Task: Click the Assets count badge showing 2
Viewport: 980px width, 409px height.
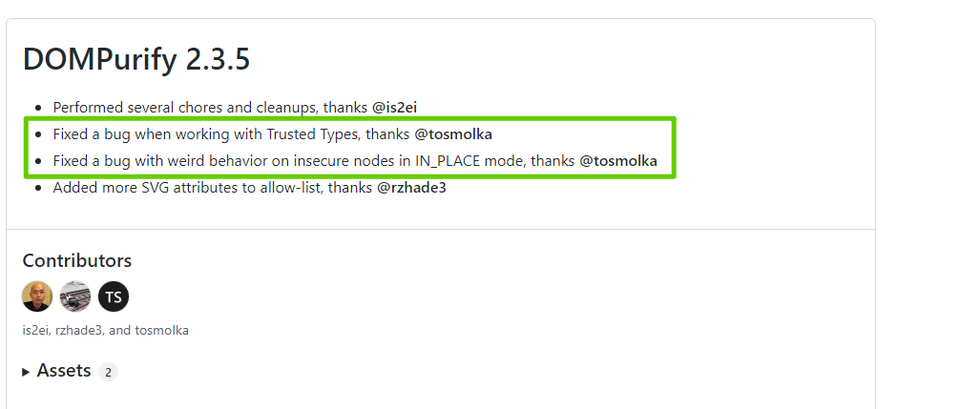Action: (x=108, y=372)
